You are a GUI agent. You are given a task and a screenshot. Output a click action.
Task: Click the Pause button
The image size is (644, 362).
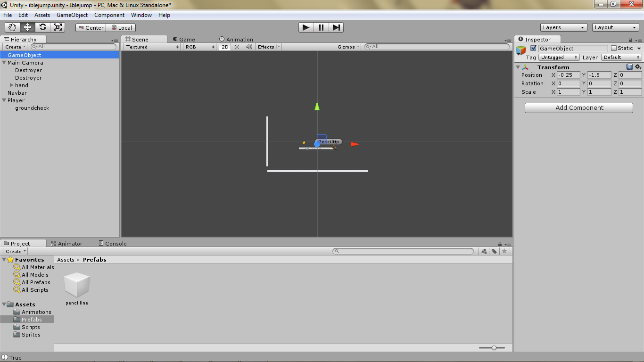tap(321, 27)
